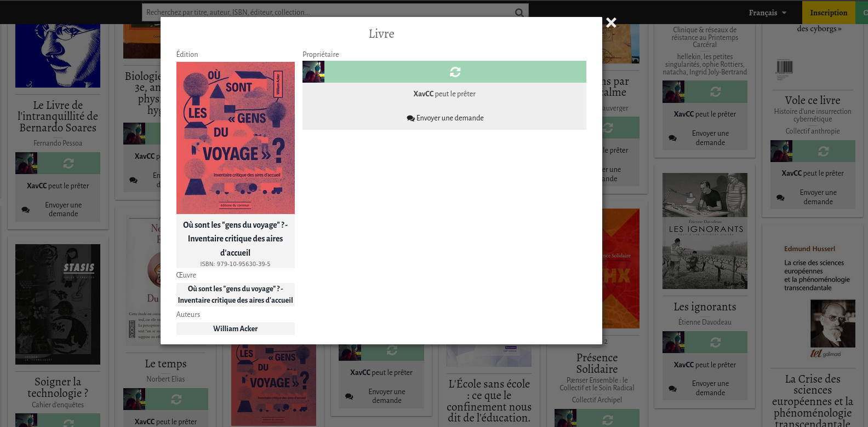
Task: Open Les ignorants title link
Action: pos(705,307)
